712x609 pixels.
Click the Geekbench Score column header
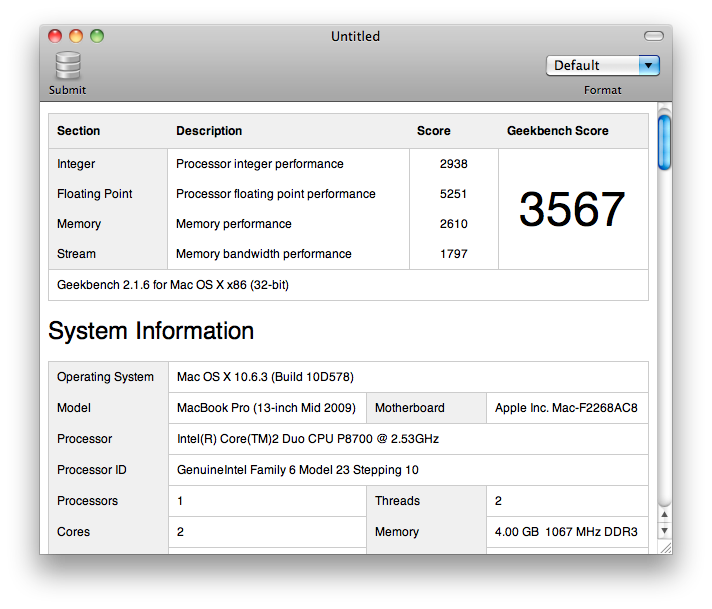point(558,131)
